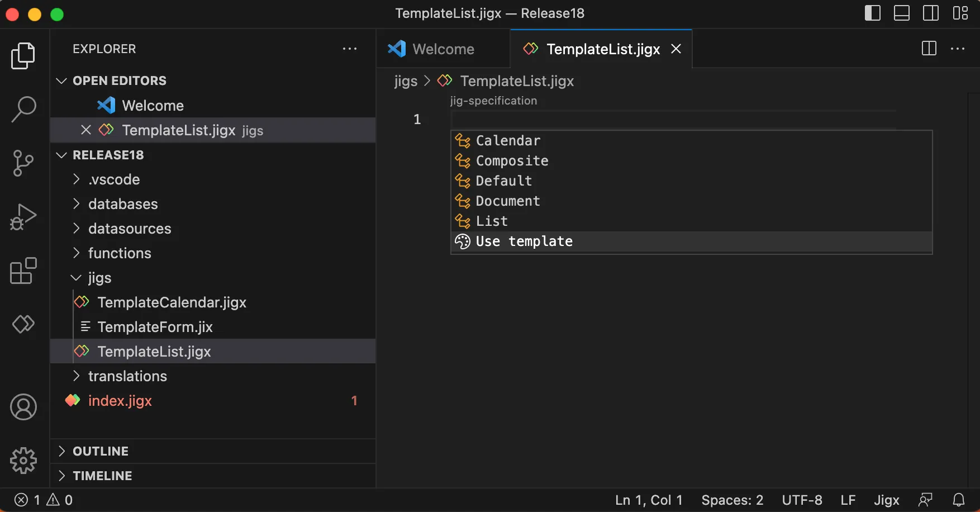Choose the Use template suggestion

click(692, 241)
